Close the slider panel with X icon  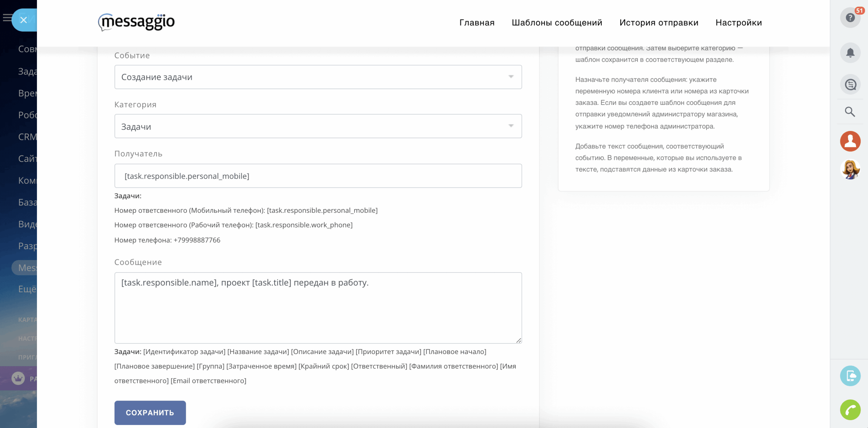click(x=23, y=20)
